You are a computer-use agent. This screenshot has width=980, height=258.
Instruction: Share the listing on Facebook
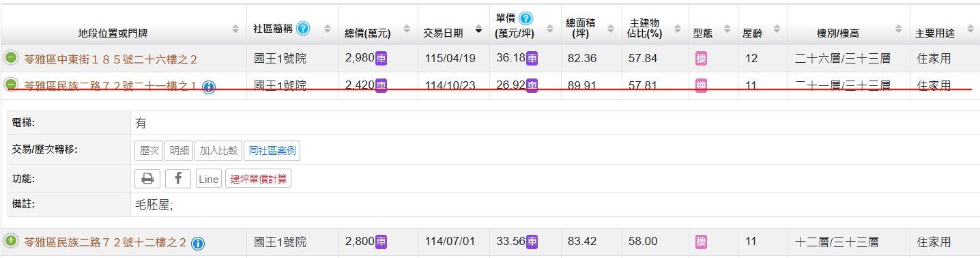[x=178, y=179]
